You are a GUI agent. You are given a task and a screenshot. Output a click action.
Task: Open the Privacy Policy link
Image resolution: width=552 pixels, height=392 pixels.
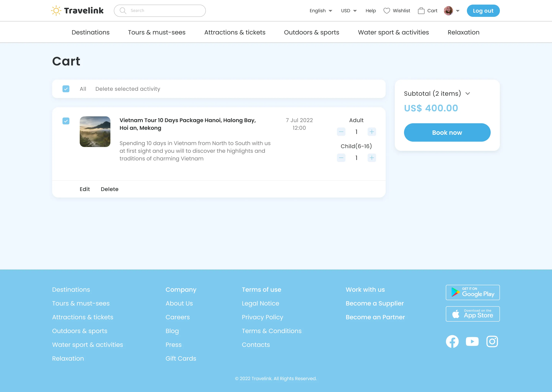click(262, 317)
